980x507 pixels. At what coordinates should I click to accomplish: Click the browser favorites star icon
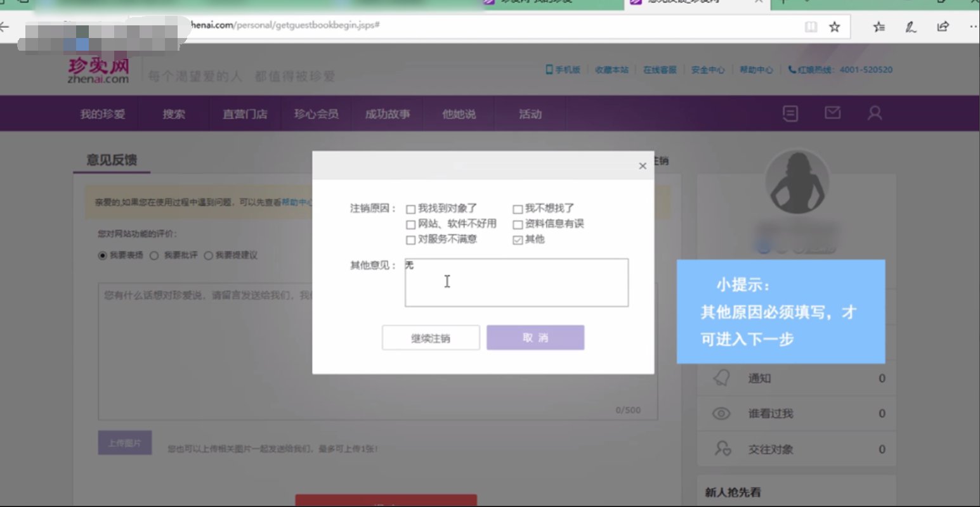pos(835,27)
